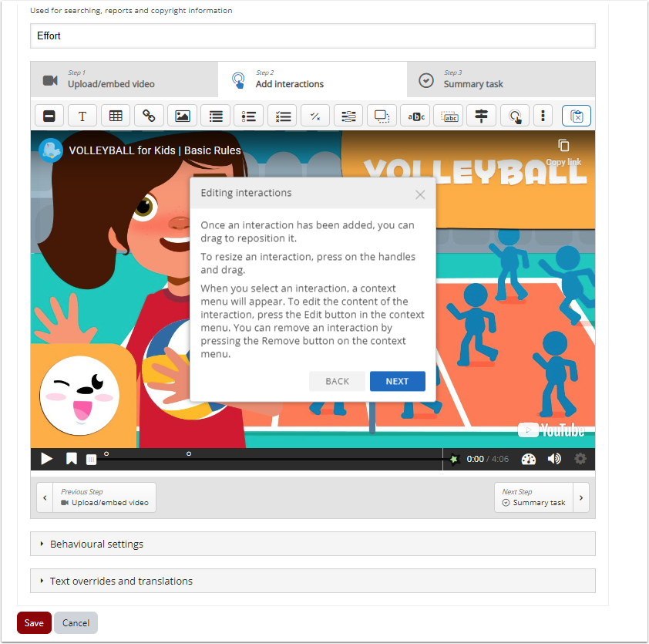This screenshot has height=644, width=649.
Task: Click the Paste clipboard icon in toolbar
Action: point(577,116)
